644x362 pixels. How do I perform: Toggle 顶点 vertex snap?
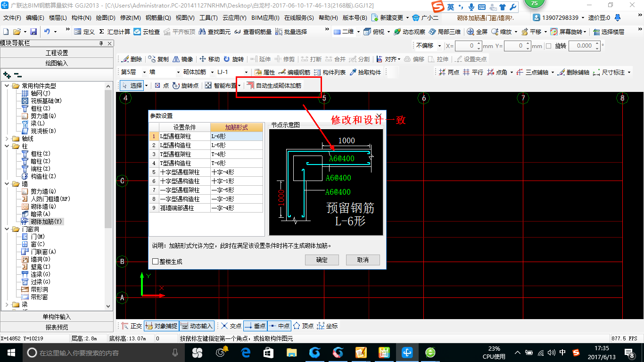[x=303, y=326]
